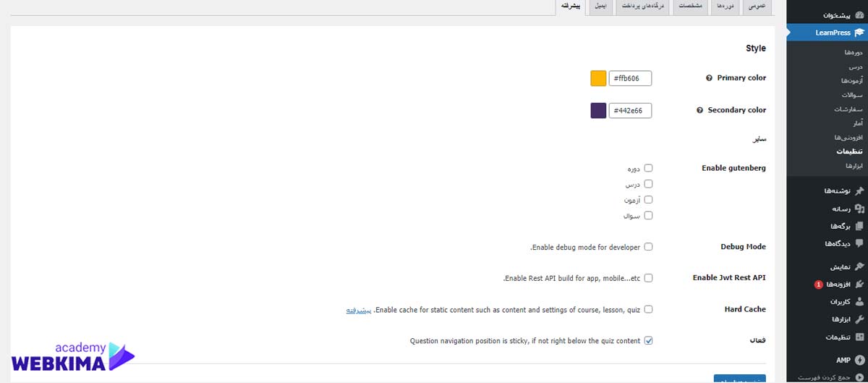Open آمار in LearnPress submenu

pos(858,123)
